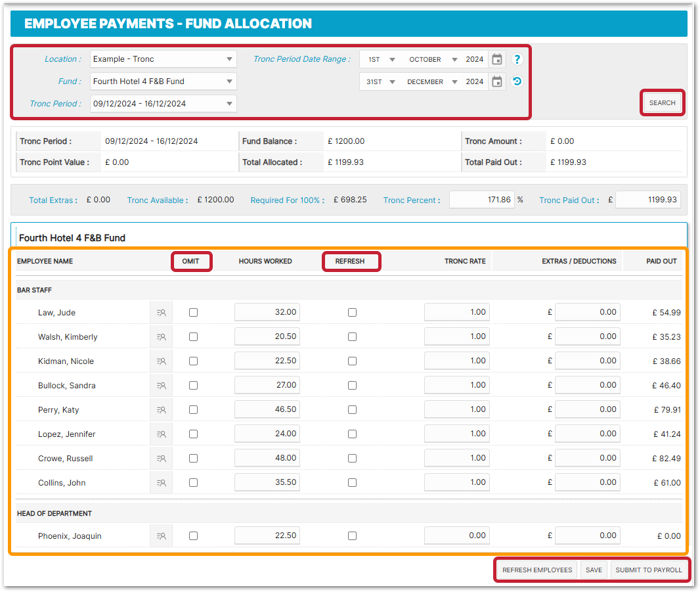Click details icon beside Phoenix, Joaquin
Screen dimensions: 700x592
pos(161,536)
